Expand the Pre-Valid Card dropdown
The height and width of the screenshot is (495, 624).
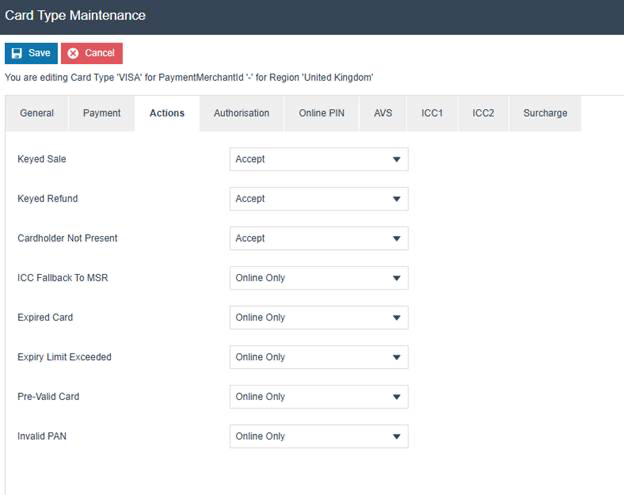[319, 397]
